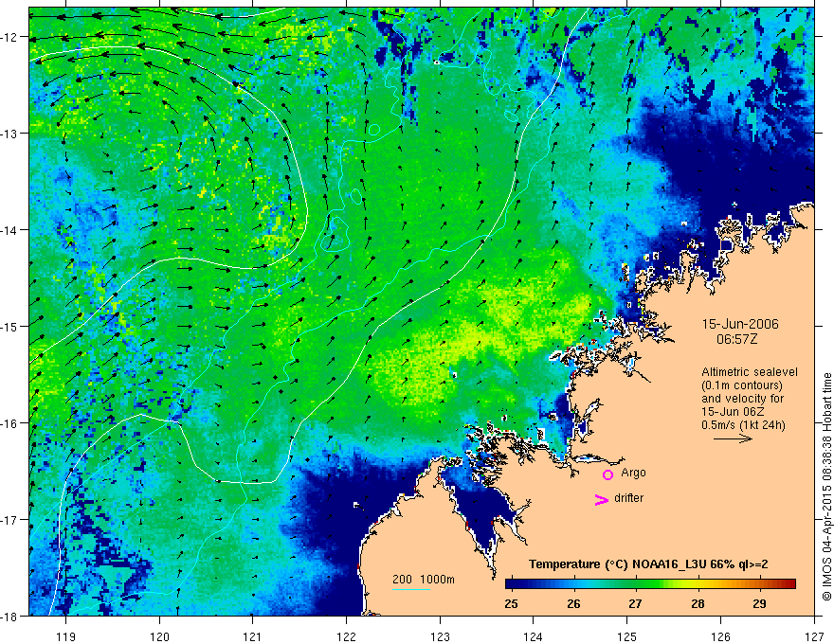Click the temperature color bar at 28
Screen dimensions: 834x644
tap(698, 584)
